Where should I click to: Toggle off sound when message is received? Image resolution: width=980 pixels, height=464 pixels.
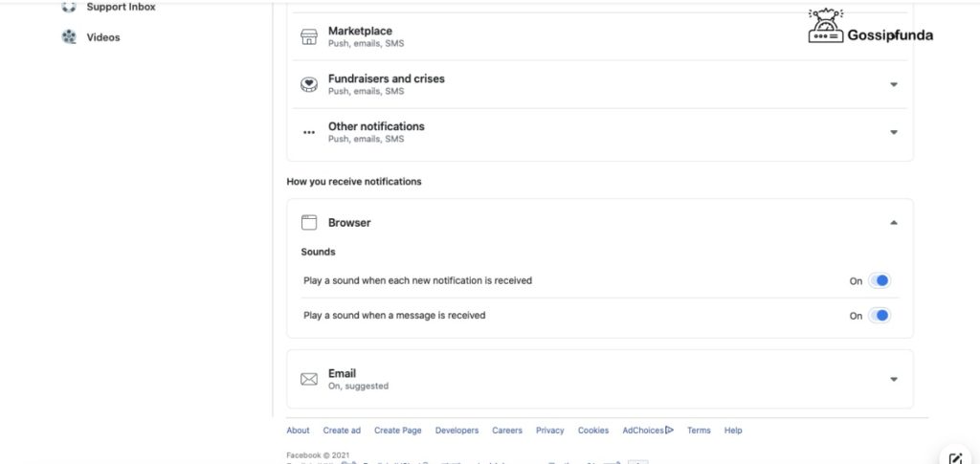pyautogui.click(x=880, y=316)
